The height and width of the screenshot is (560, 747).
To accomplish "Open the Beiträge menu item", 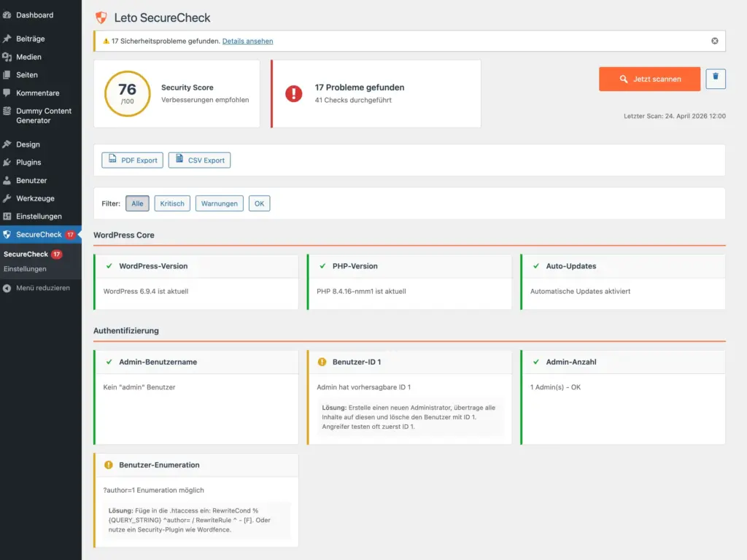I will coord(41,39).
